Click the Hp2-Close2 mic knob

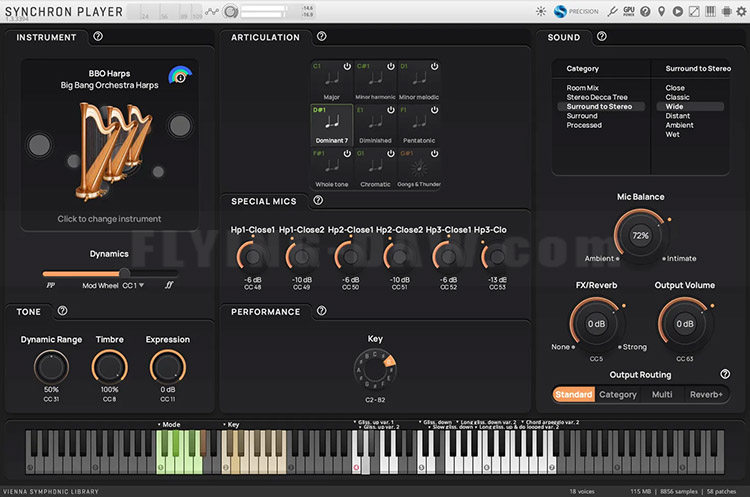(x=399, y=257)
